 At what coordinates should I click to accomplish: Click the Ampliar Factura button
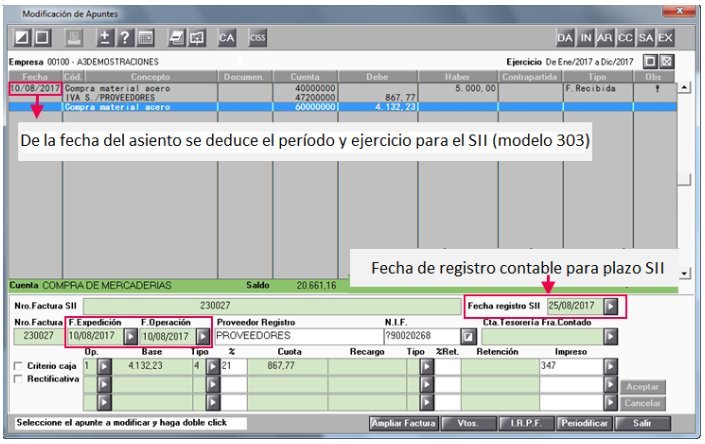click(403, 424)
